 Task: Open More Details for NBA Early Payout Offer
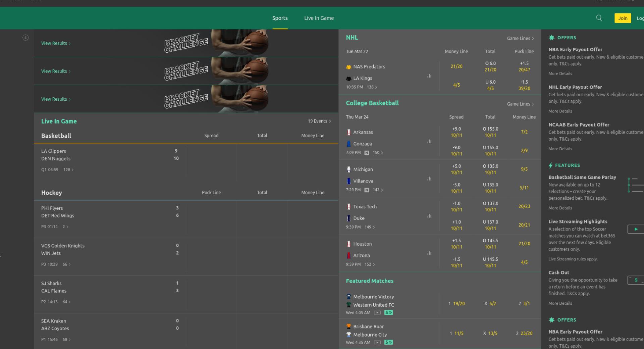click(560, 74)
